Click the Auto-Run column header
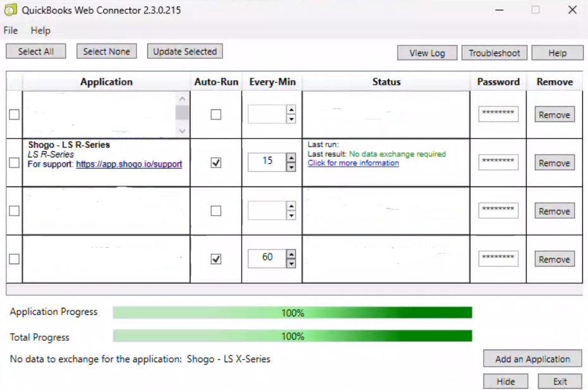The image size is (588, 390). click(x=216, y=82)
